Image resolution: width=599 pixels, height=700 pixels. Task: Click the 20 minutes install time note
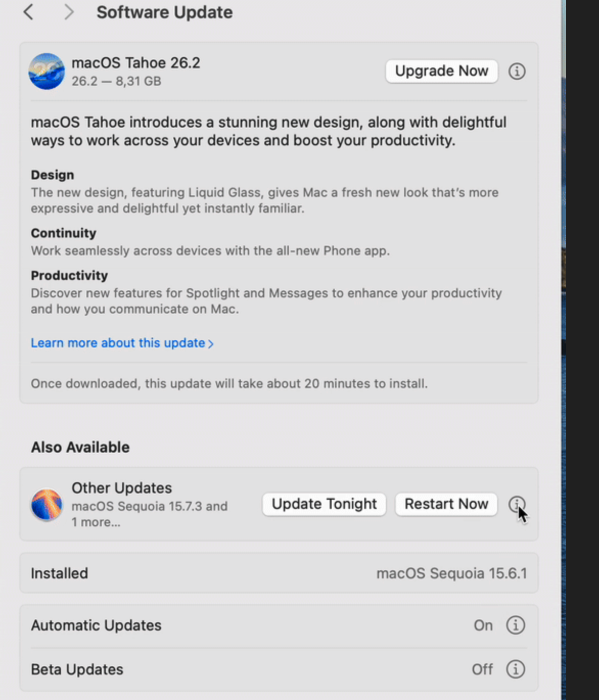229,384
